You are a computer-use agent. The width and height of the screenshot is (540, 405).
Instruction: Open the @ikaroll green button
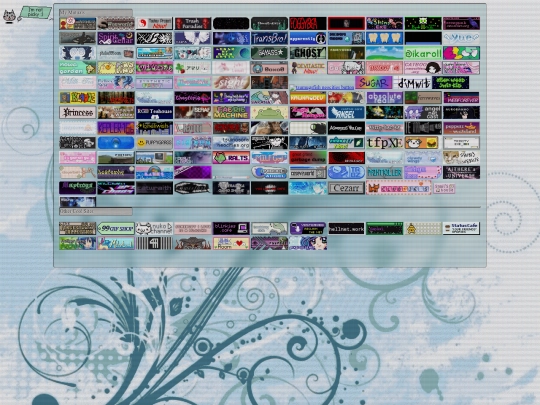[x=423, y=53]
